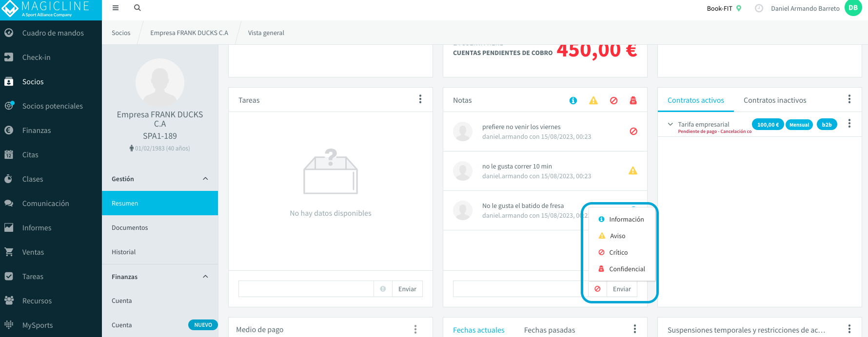Open the DB user avatar
This screenshot has width=868, height=337.
coord(853,8)
